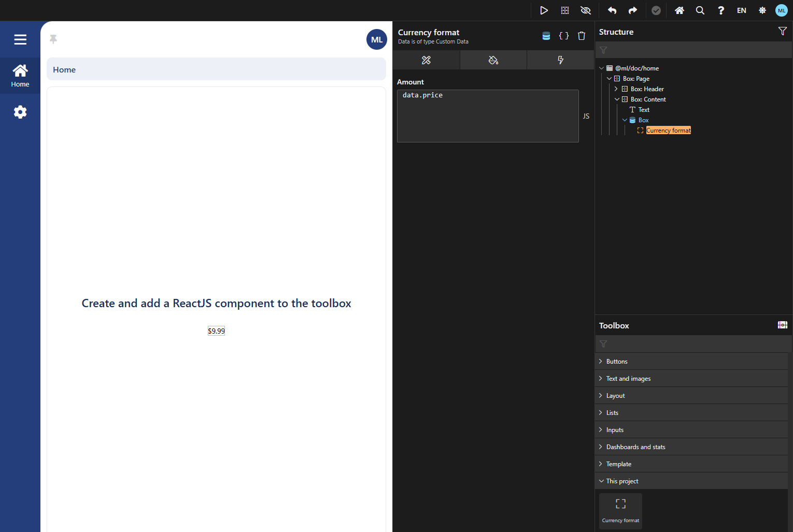Screen dimensions: 793x532
Task: Open the curly braces code icon
Action: coord(564,36)
